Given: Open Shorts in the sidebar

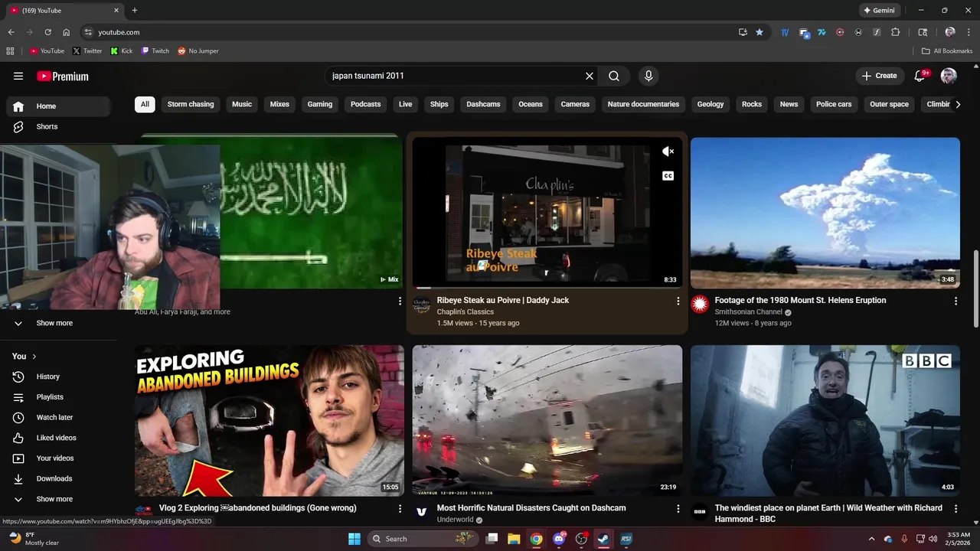Looking at the screenshot, I should [58, 127].
